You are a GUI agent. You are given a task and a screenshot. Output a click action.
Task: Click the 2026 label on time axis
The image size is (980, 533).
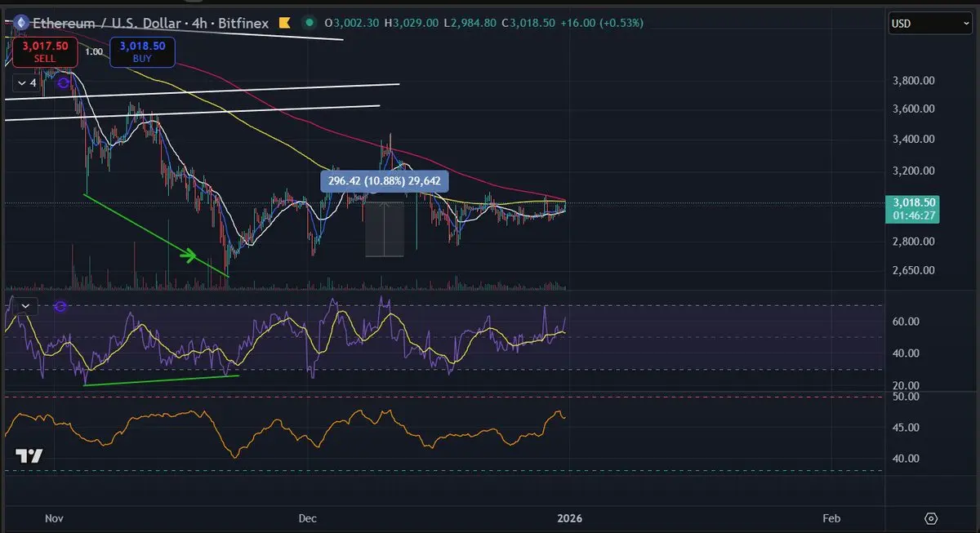pyautogui.click(x=569, y=518)
